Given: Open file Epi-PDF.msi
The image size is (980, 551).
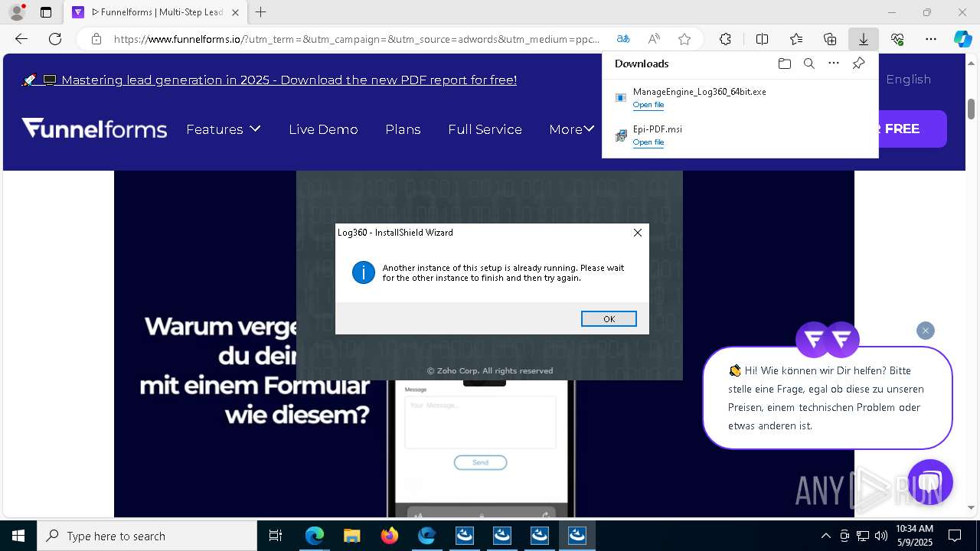Looking at the screenshot, I should 648,142.
